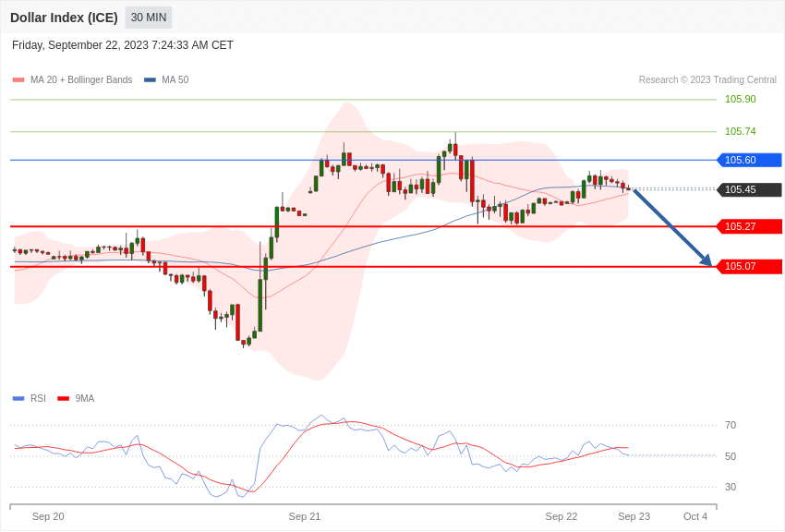The height and width of the screenshot is (532, 785).
Task: Select the RSI legend label
Action: point(38,399)
